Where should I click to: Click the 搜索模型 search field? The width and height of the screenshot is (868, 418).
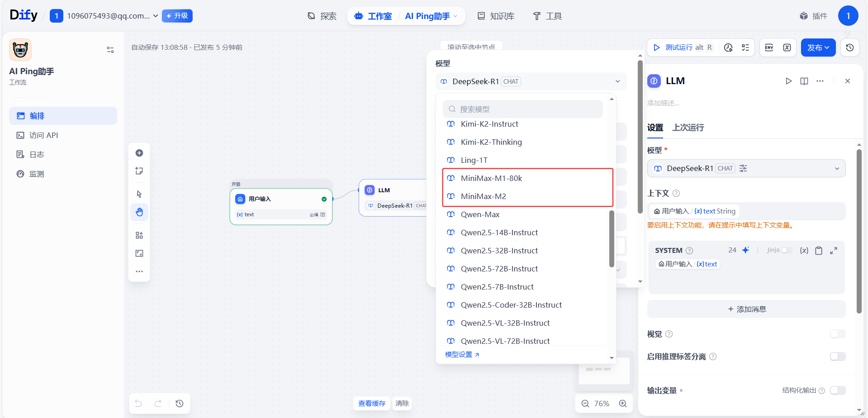[x=522, y=109]
